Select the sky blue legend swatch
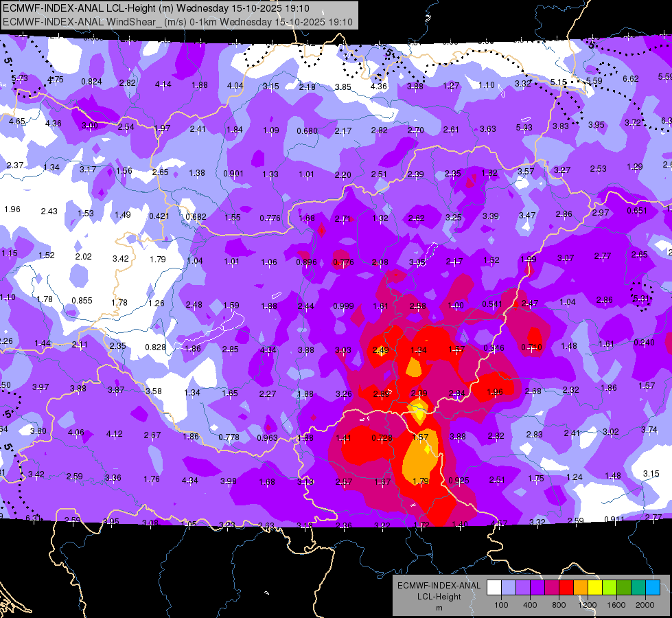Viewport: 672px width, 618px height. [653, 588]
